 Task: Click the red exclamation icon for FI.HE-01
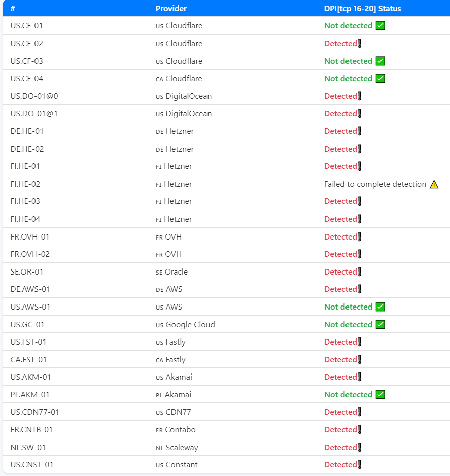click(x=360, y=166)
